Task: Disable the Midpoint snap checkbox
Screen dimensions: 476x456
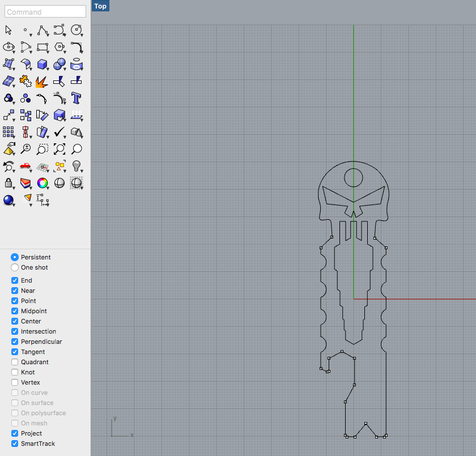Action: point(15,311)
